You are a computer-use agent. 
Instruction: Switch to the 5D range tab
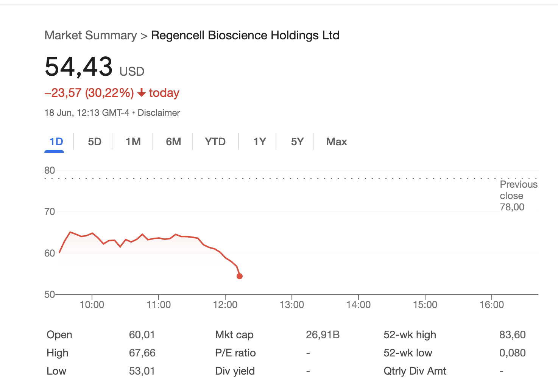tap(95, 142)
